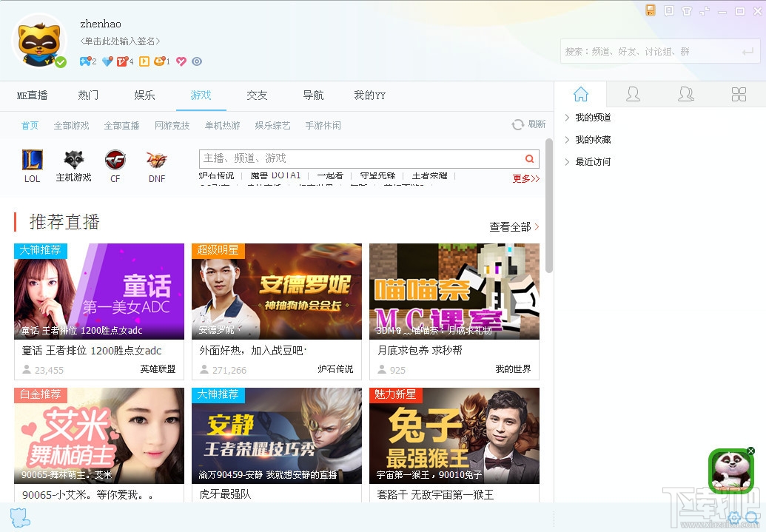Switch to the 我的YY tab
This screenshot has width=766, height=532.
(x=370, y=95)
